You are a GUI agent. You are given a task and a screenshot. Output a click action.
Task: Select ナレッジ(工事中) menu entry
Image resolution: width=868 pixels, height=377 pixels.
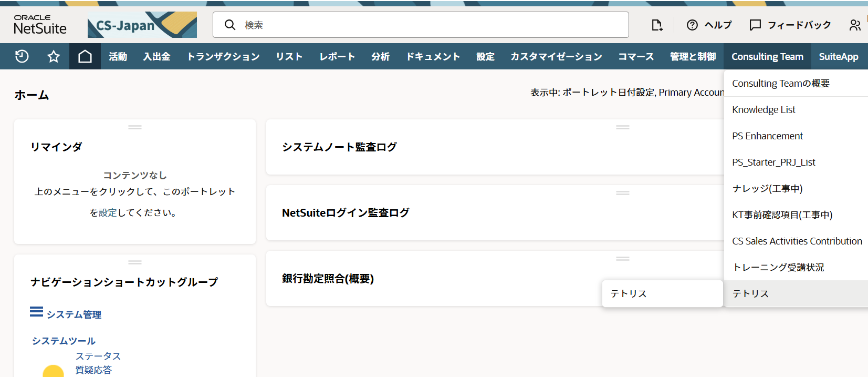796,188
